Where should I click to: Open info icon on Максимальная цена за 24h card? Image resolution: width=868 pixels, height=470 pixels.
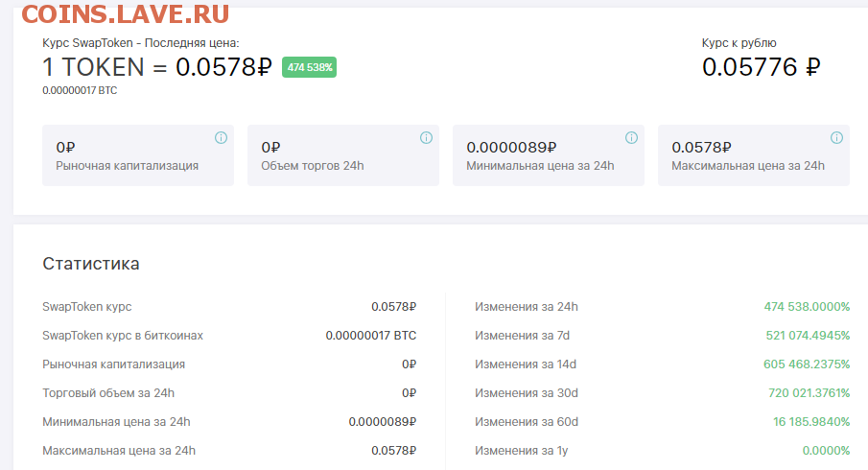click(837, 138)
